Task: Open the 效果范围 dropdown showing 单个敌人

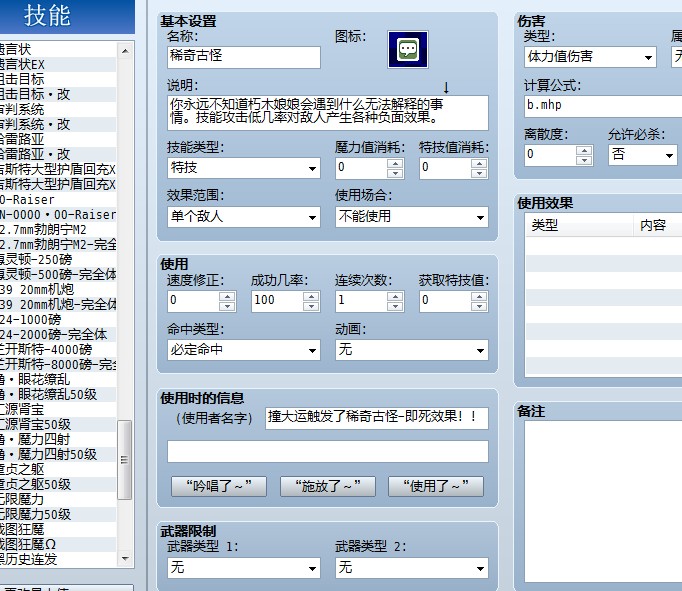Action: (x=244, y=217)
